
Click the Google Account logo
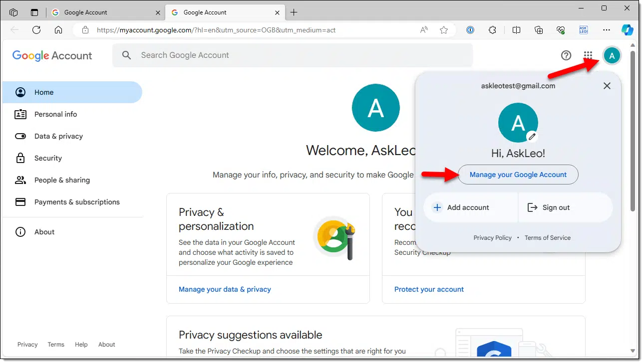tap(52, 55)
